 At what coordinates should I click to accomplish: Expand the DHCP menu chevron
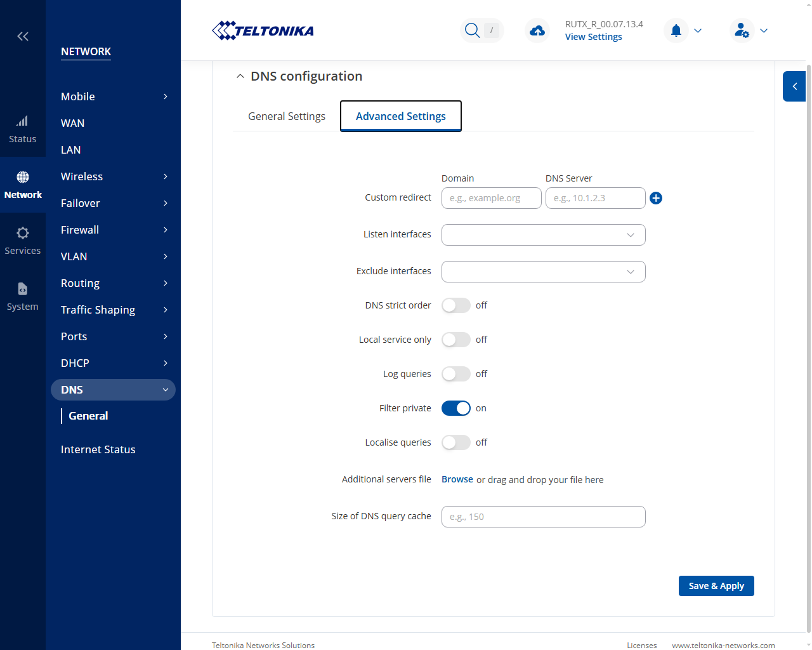click(x=166, y=363)
